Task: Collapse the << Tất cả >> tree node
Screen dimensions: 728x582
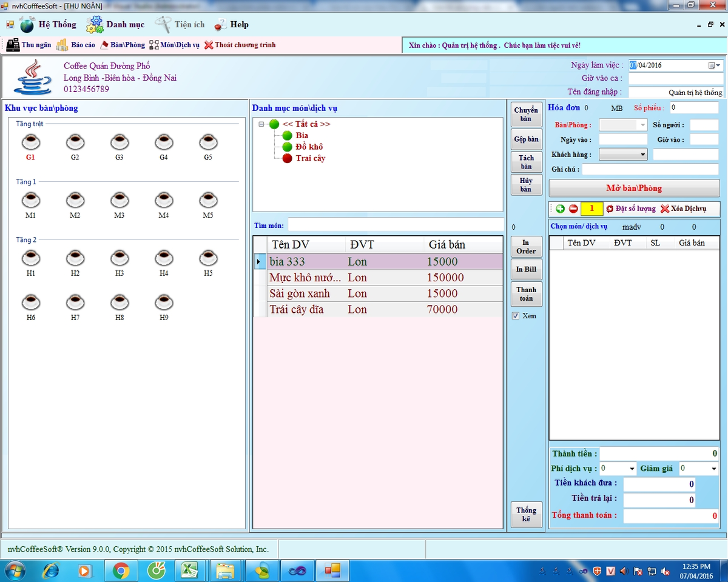Action: [261, 124]
